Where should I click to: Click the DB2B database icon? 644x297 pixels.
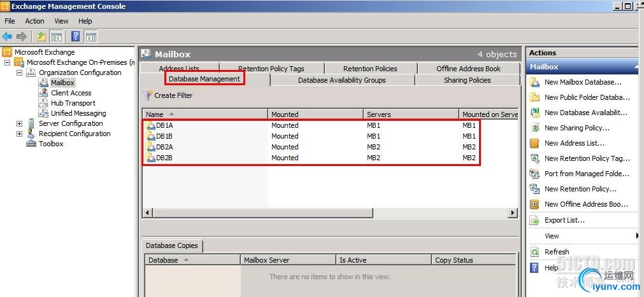point(151,158)
